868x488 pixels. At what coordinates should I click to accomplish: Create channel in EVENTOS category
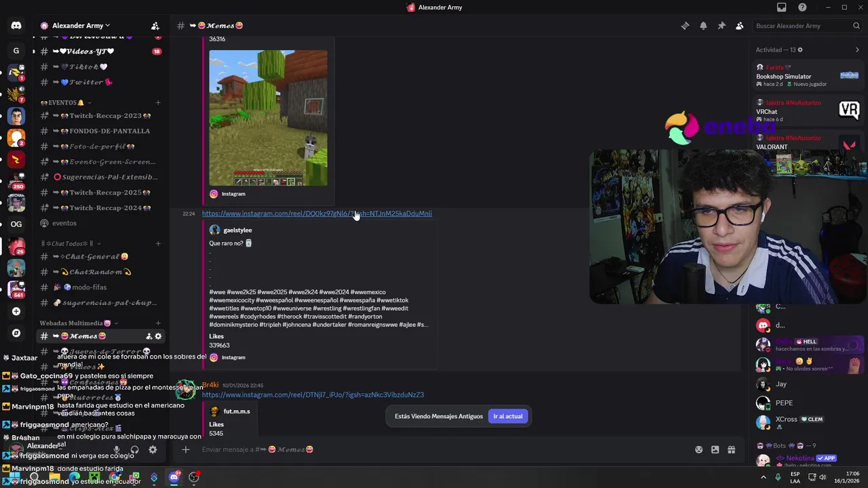point(158,102)
